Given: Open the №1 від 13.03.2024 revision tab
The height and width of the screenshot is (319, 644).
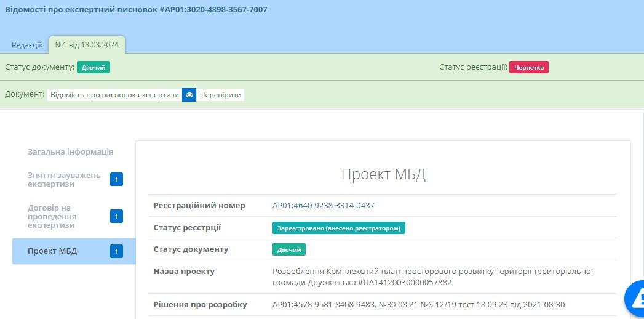Looking at the screenshot, I should pos(87,45).
